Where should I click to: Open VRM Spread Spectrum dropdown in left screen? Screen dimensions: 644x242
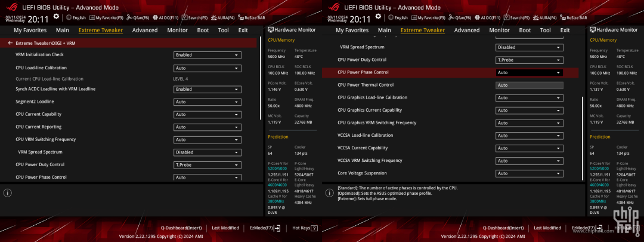coord(208,152)
